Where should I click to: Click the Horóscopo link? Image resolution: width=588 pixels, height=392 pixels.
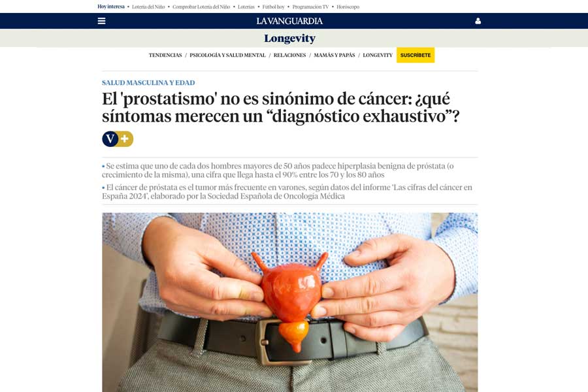348,7
